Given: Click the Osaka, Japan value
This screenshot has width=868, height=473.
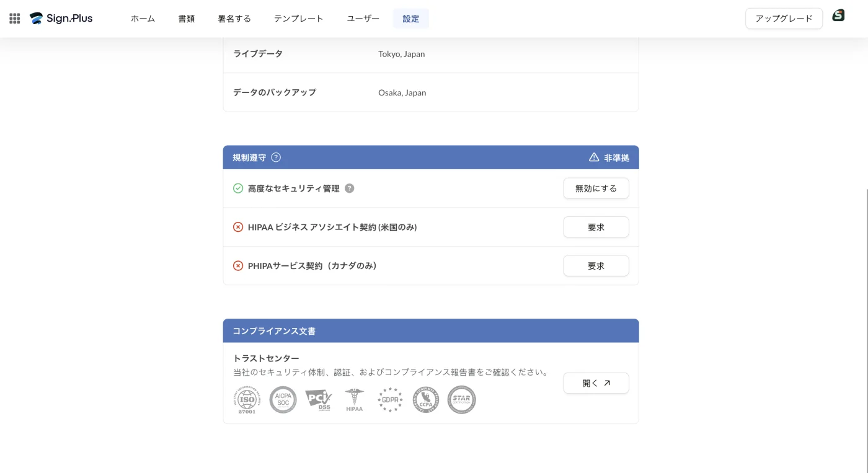Looking at the screenshot, I should pos(402,92).
